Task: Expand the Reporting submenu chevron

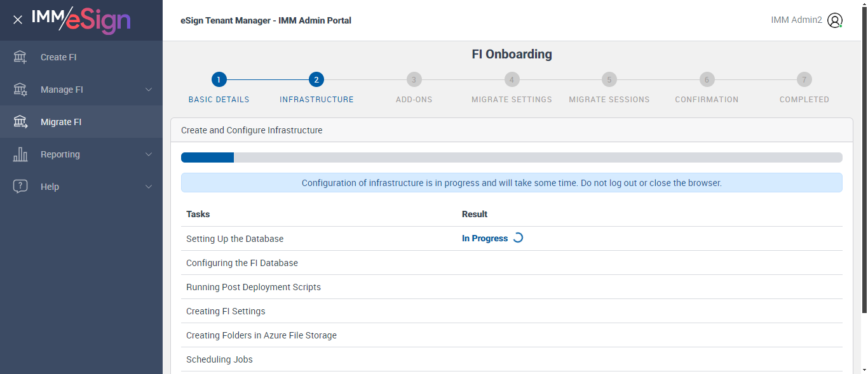Action: tap(149, 154)
